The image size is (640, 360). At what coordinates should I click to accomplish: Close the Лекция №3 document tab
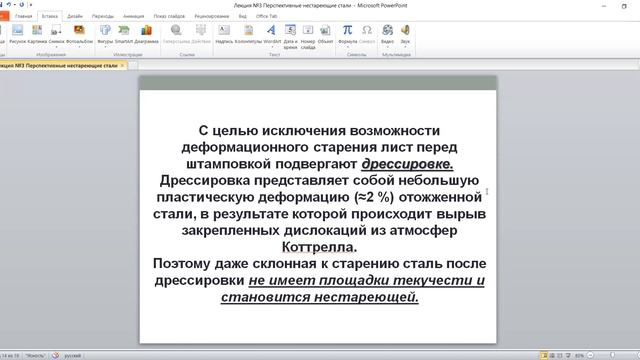coord(122,65)
